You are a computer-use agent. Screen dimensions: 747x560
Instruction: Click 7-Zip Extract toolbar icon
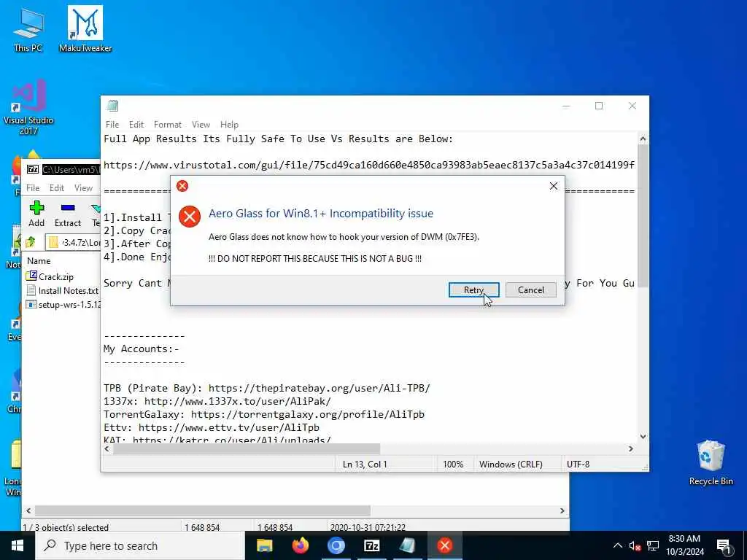68,214
